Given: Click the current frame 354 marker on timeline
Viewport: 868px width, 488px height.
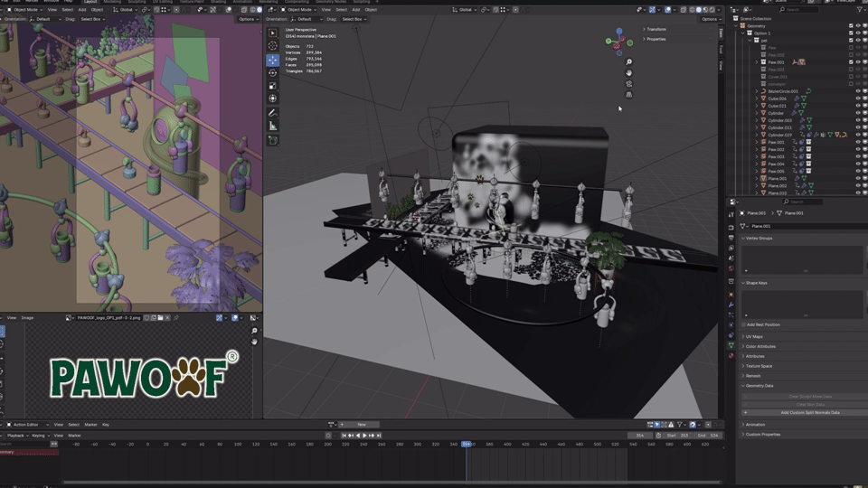Looking at the screenshot, I should point(467,445).
